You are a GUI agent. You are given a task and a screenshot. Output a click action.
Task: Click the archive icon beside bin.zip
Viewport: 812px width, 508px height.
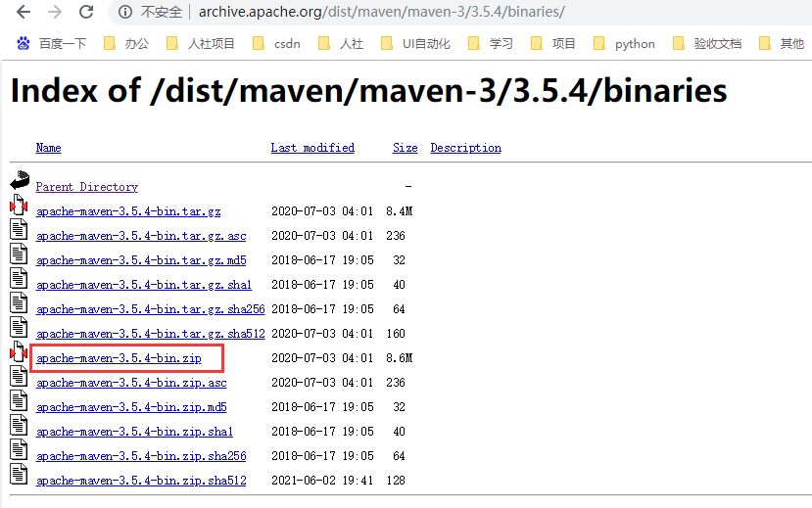(19, 351)
